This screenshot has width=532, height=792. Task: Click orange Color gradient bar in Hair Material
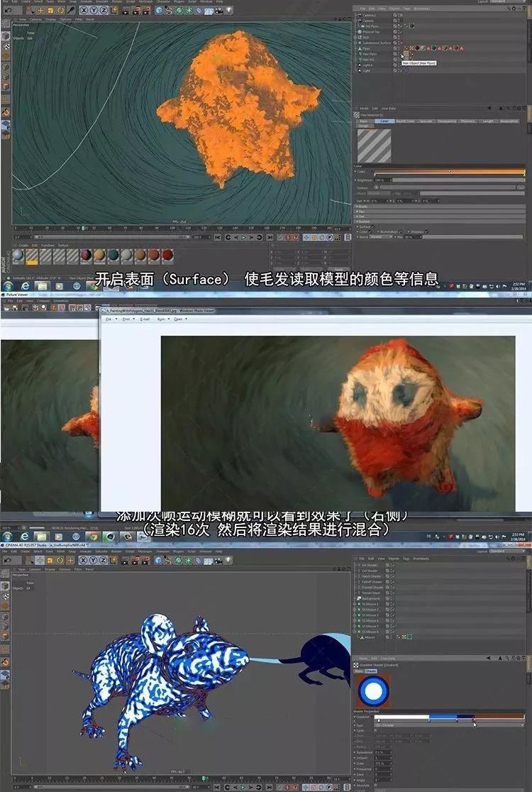pos(449,172)
